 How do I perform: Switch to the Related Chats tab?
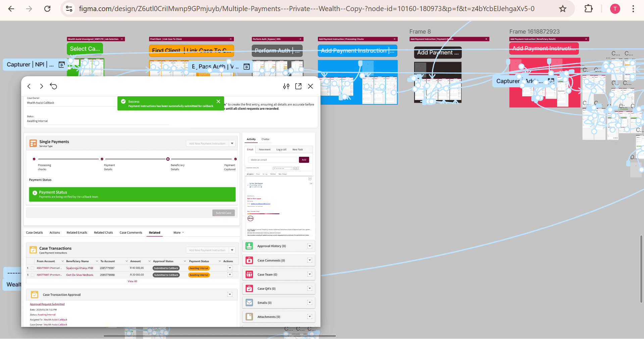coord(103,233)
